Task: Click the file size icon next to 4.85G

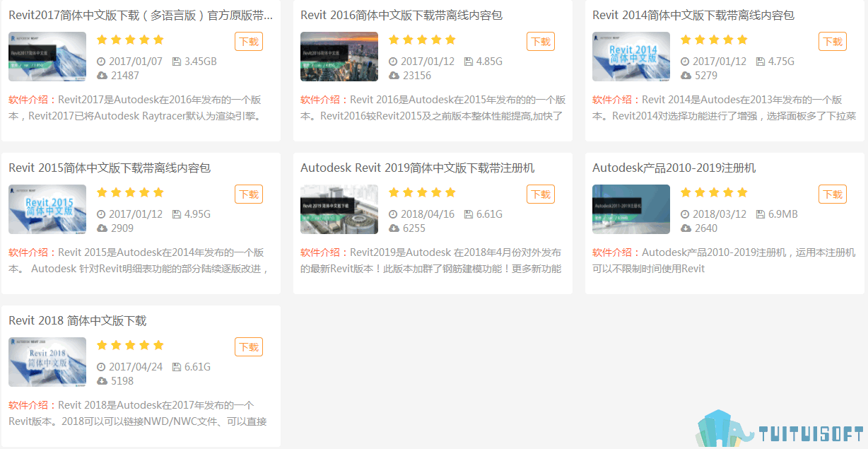Action: 469,62
